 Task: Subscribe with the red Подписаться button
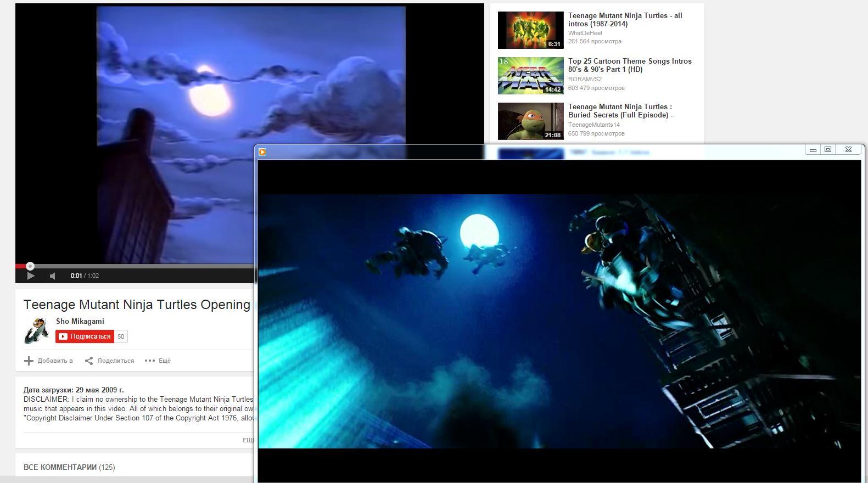point(85,336)
